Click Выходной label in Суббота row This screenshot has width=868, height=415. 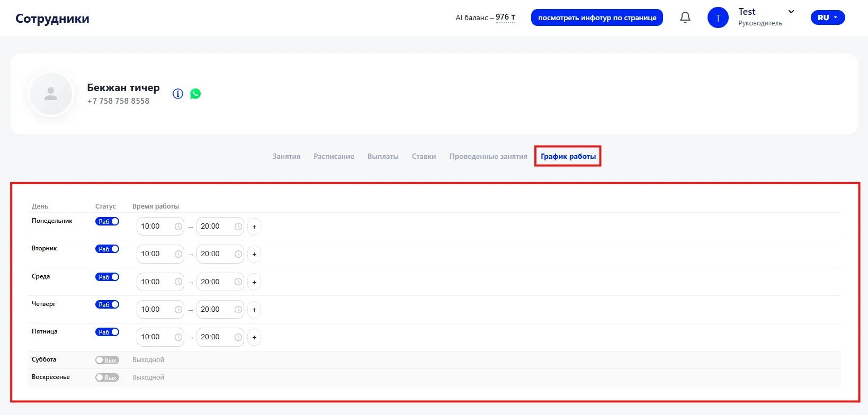point(148,360)
